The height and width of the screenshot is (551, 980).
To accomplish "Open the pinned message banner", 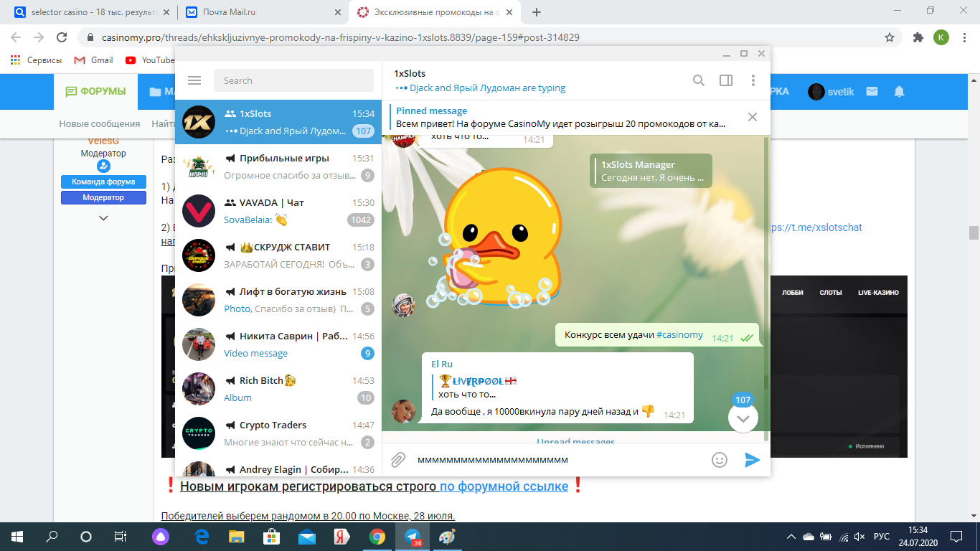I will [560, 117].
